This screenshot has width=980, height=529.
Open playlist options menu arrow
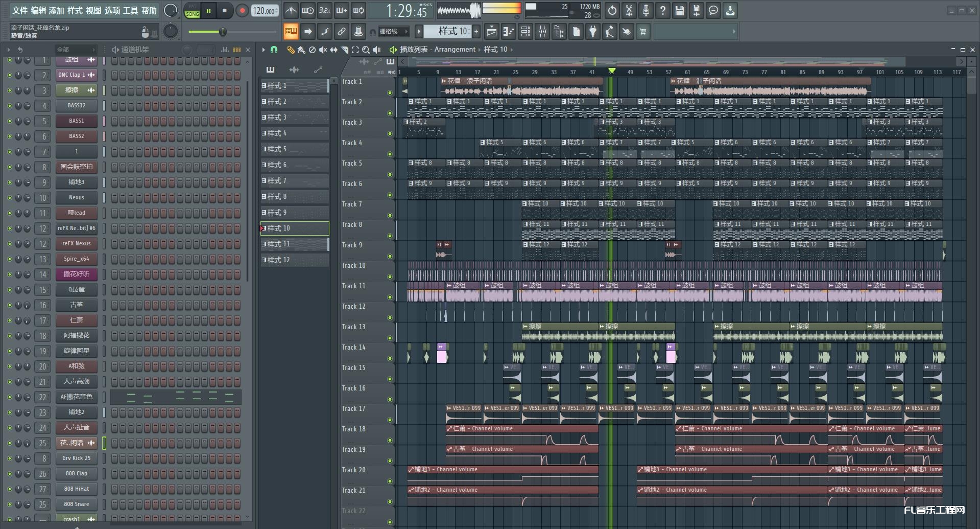pos(264,50)
